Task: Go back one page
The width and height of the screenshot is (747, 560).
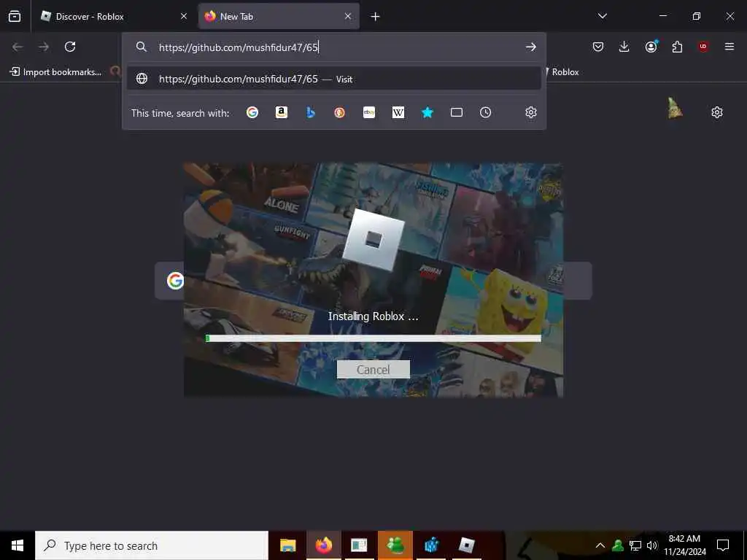Action: pos(18,47)
